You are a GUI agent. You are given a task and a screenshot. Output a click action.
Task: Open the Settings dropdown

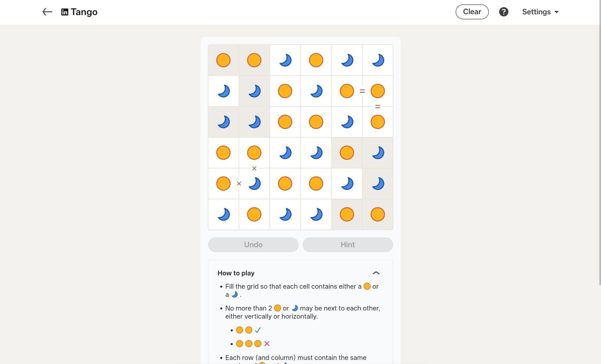tap(540, 12)
